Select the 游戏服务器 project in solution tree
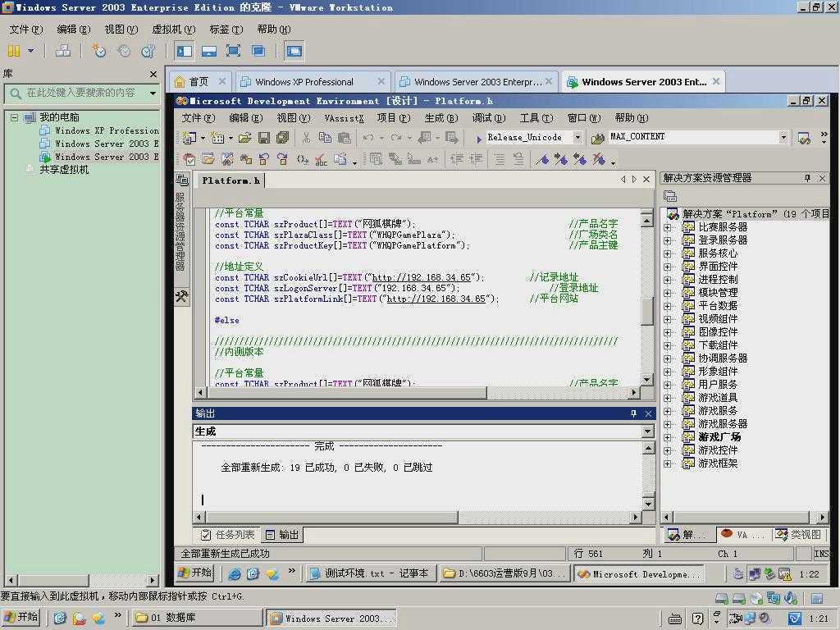The image size is (840, 630). click(x=723, y=424)
